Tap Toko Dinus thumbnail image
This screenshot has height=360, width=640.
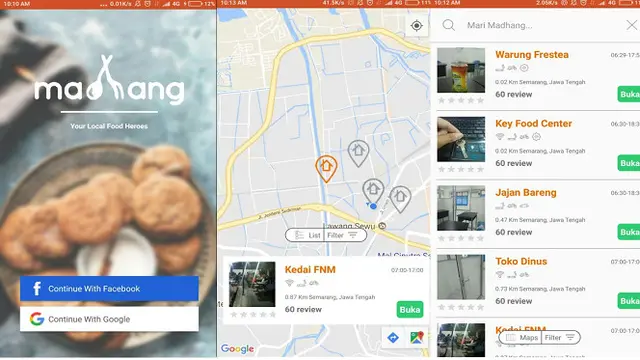tap(461, 277)
